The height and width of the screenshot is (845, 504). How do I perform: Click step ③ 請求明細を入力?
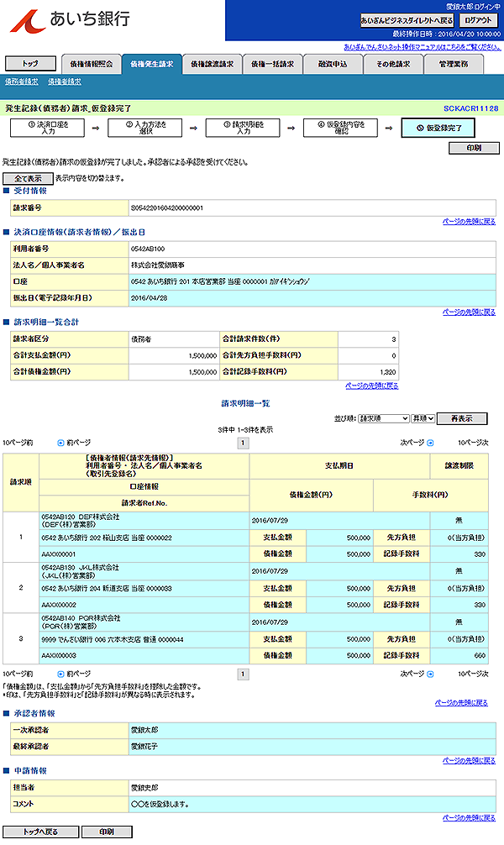point(243,128)
